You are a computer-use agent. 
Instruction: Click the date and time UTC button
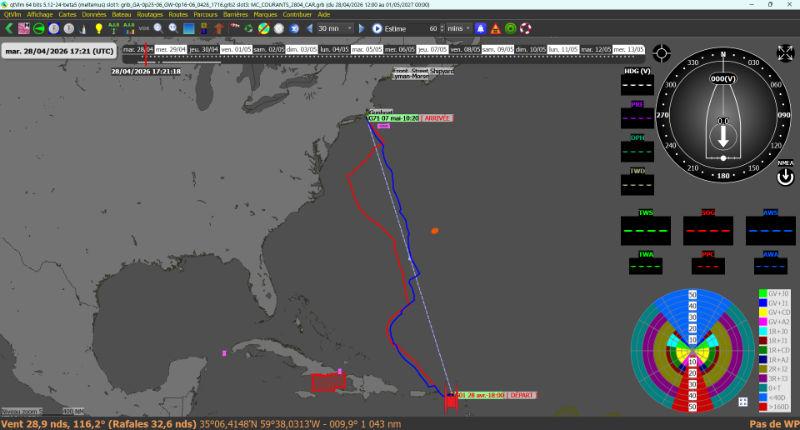pyautogui.click(x=59, y=49)
